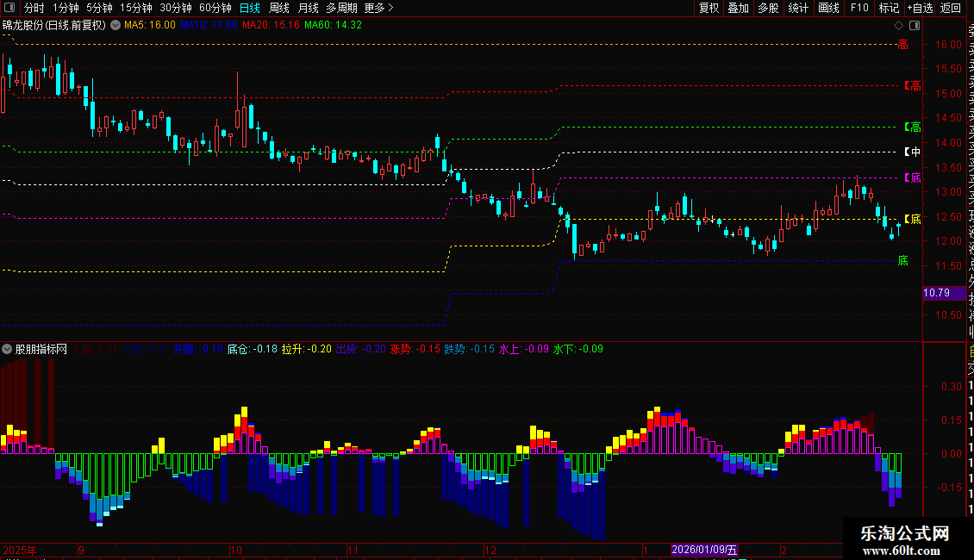Click the 统计 statistics button
Viewport: 974px width, 560px height.
(x=798, y=8)
